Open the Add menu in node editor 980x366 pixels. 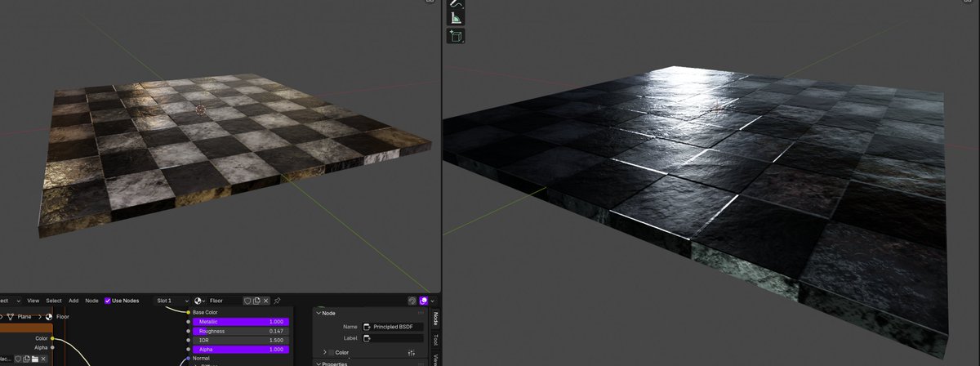[73, 301]
